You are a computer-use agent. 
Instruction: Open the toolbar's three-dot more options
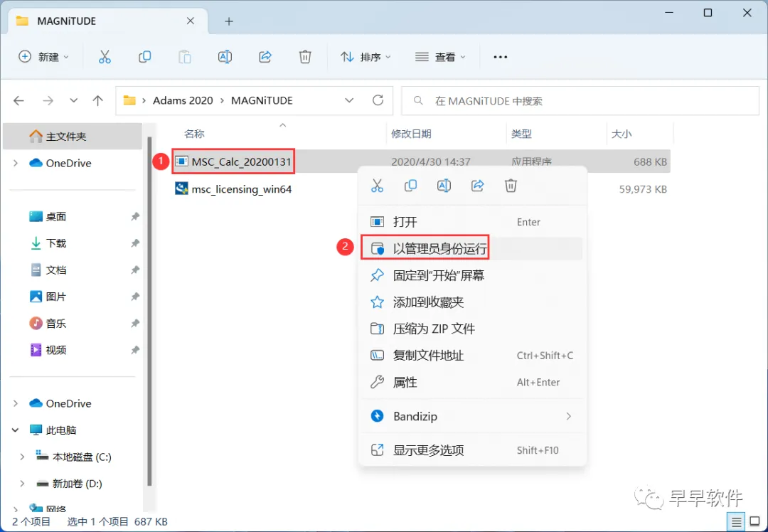pyautogui.click(x=500, y=57)
